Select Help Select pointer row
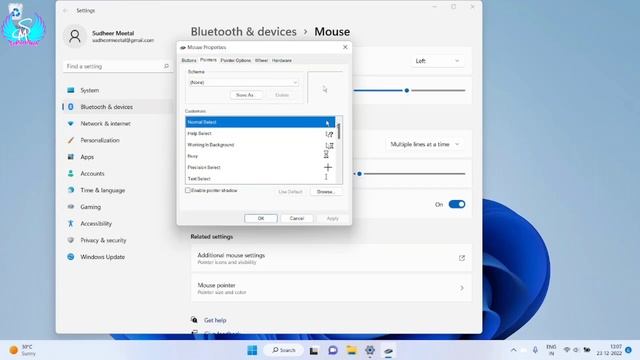Viewport: 640px width, 360px height. (x=260, y=133)
